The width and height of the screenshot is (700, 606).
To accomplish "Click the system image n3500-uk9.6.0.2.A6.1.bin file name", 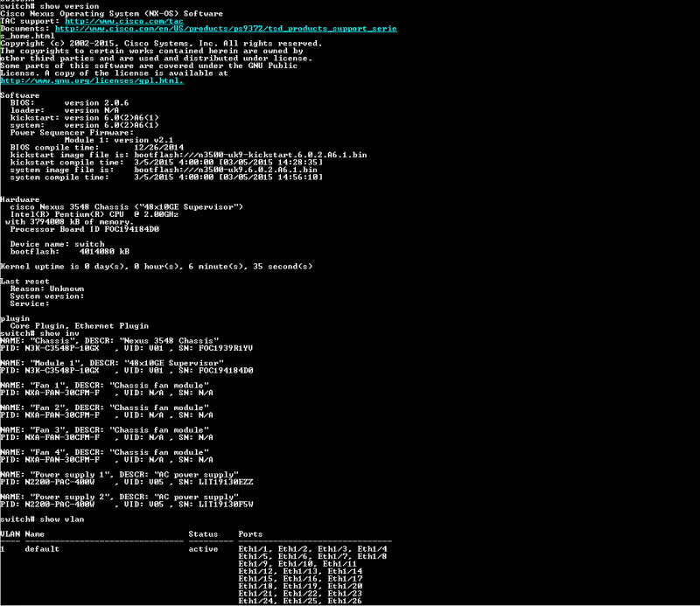I will point(258,170).
